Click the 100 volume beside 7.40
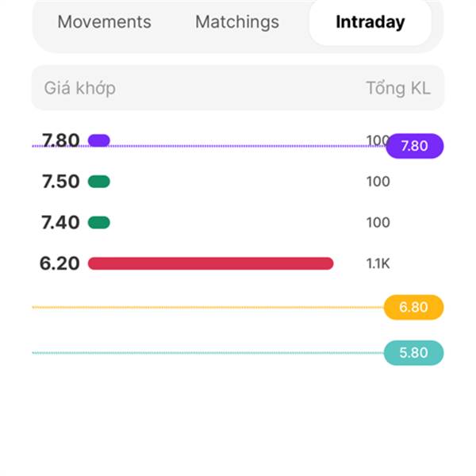 coord(378,222)
